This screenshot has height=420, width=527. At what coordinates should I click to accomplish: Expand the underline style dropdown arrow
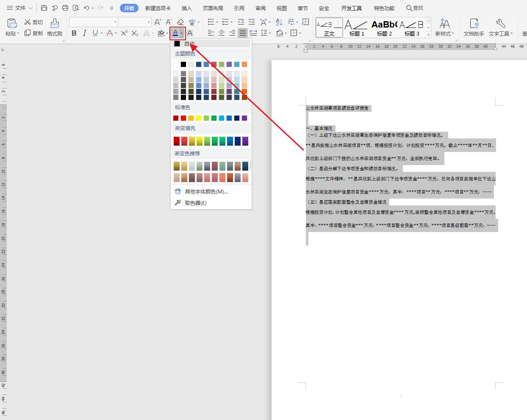pos(102,33)
